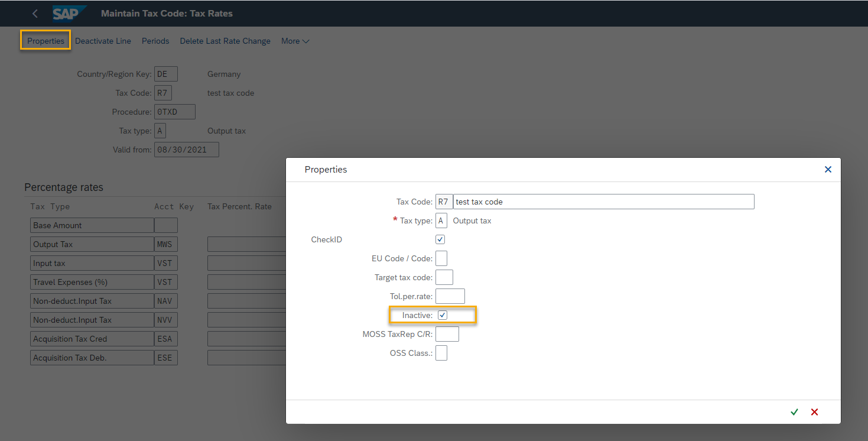Select the Travel Expenses (%) row

coord(92,282)
